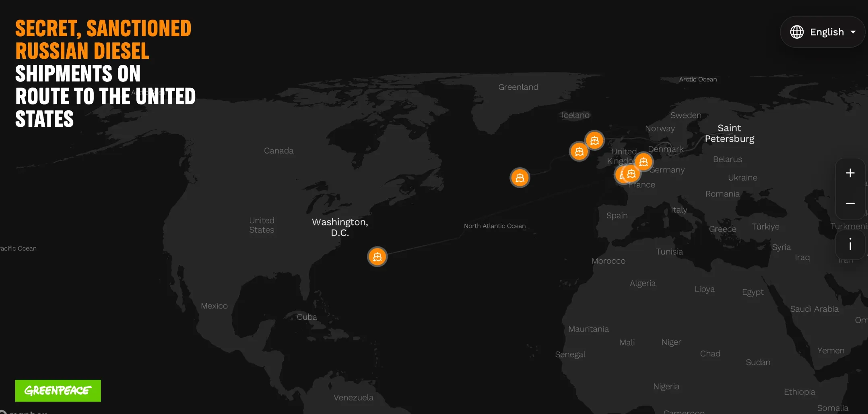
Task: Select the ship marker in mid North Atlantic
Action: pyautogui.click(x=520, y=178)
